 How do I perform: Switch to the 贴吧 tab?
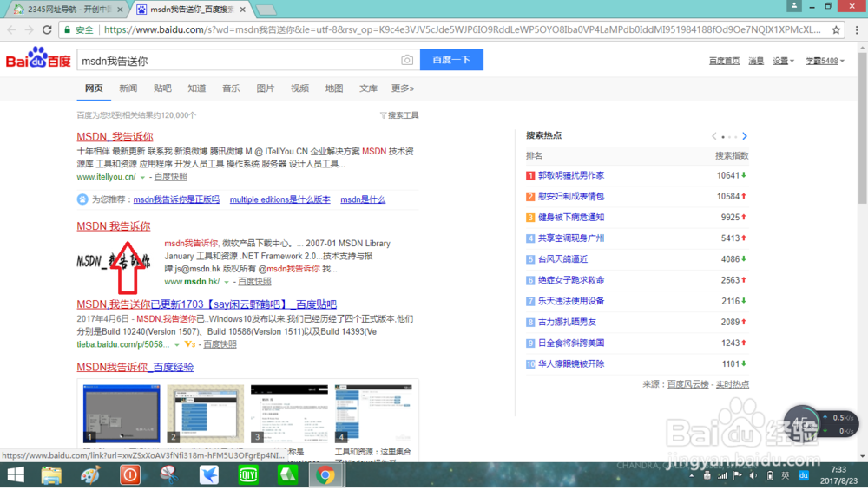pyautogui.click(x=162, y=88)
